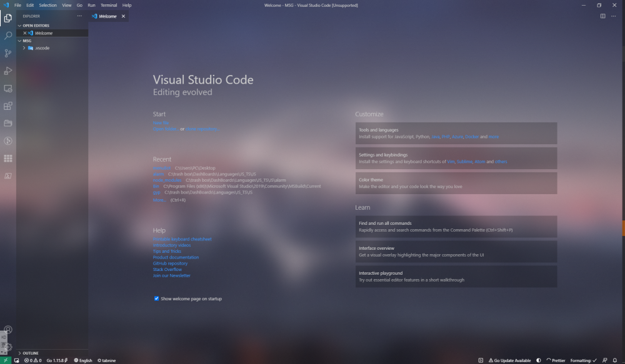Click the Open folder link
Screen dimensions: 625x364
[165, 129]
